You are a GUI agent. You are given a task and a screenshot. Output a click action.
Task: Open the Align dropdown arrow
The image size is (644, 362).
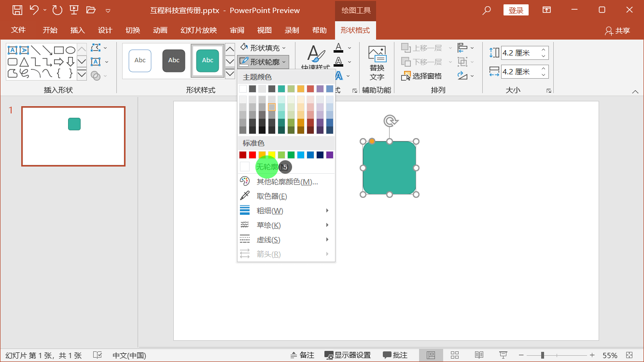tap(472, 48)
